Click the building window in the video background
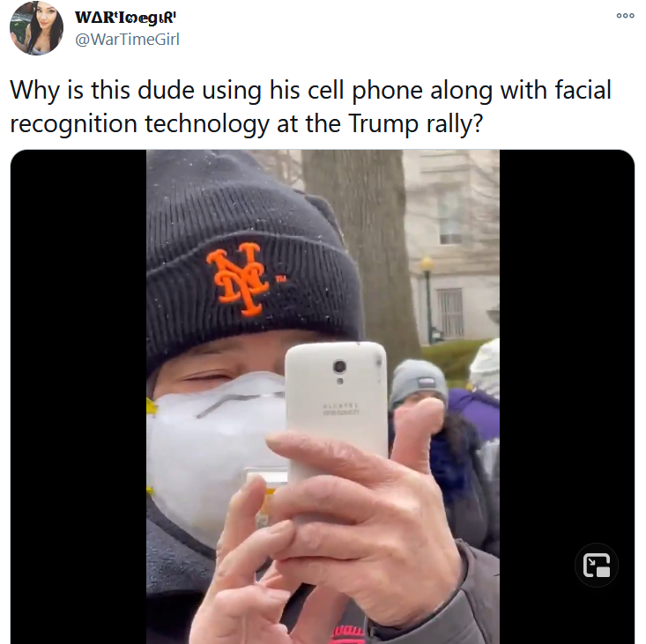Viewport: 646px width, 644px height. coord(450,218)
